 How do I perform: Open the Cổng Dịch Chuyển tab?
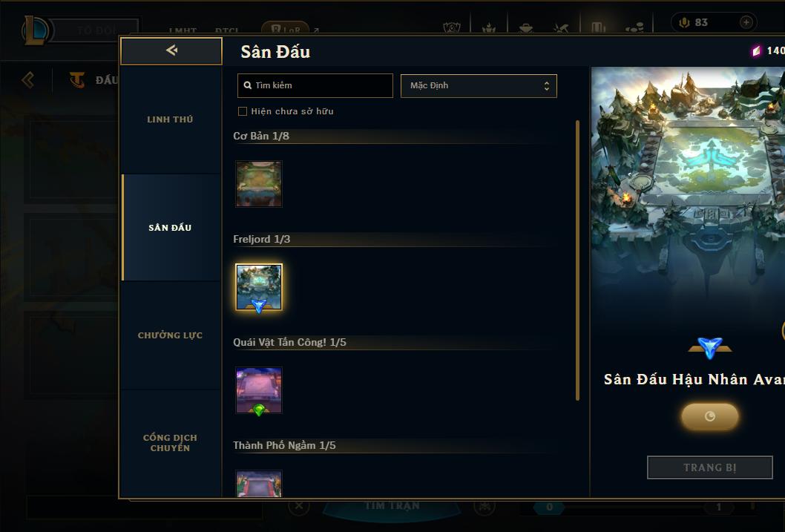point(170,443)
